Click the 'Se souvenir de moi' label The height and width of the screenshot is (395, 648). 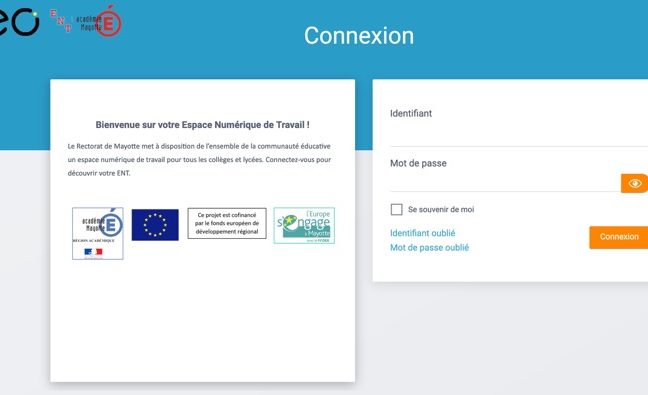pyautogui.click(x=441, y=209)
